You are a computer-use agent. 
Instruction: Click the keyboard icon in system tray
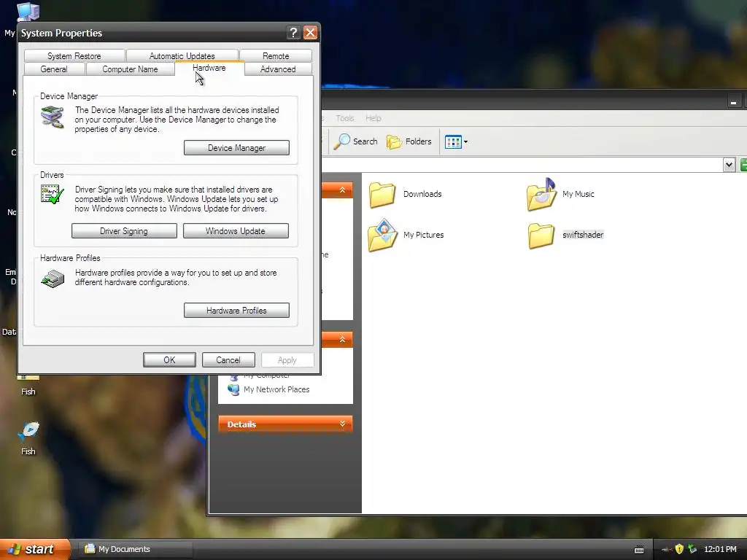(639, 550)
